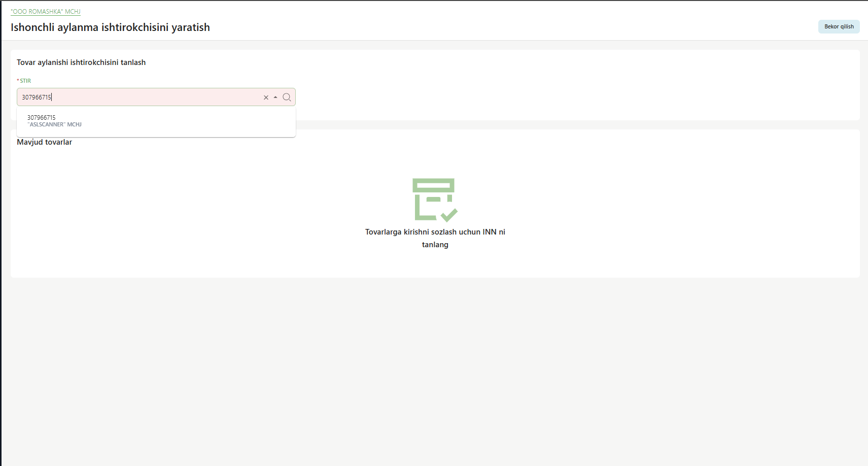Click the green archive box illustration
The image size is (868, 466).
[x=433, y=199]
